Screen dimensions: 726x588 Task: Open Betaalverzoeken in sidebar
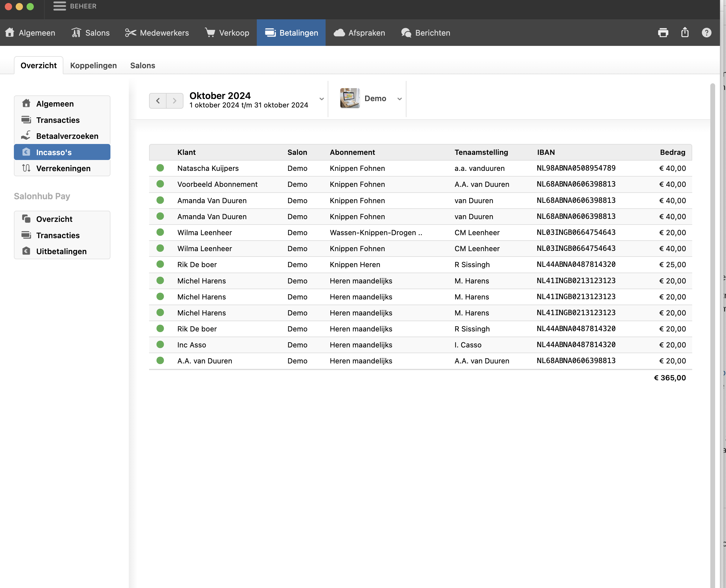point(67,136)
